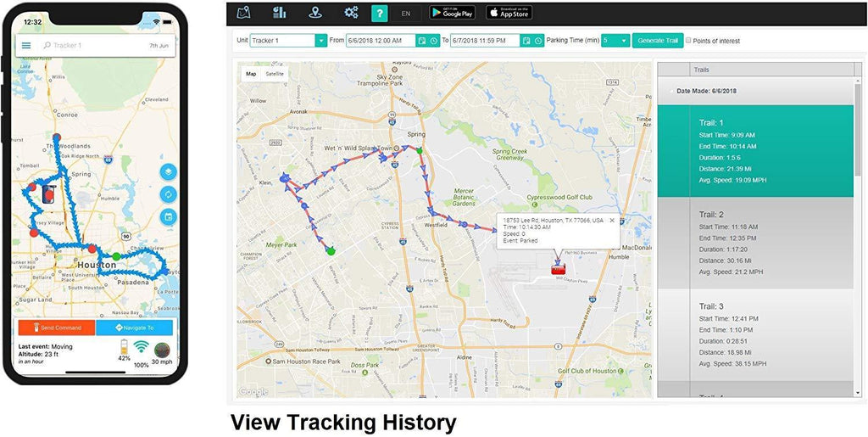
Task: Close the 18753 Lee Rd info popup
Action: point(612,221)
